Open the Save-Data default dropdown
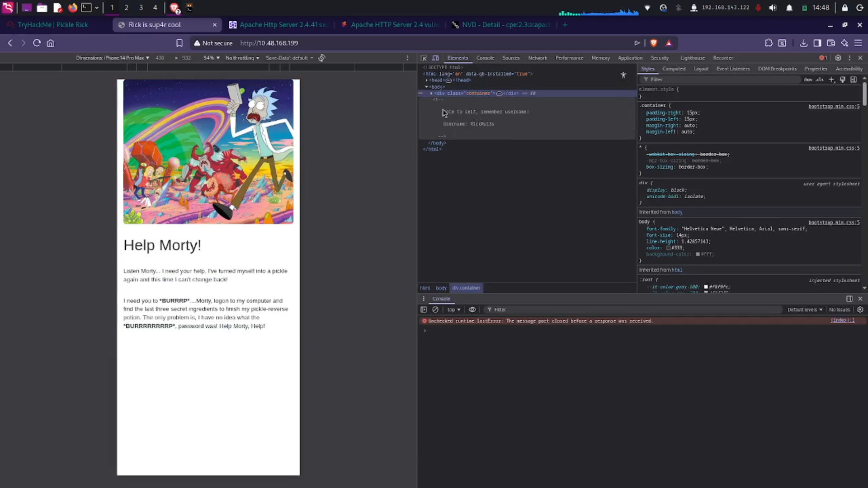This screenshot has height=488, width=868. (x=289, y=58)
